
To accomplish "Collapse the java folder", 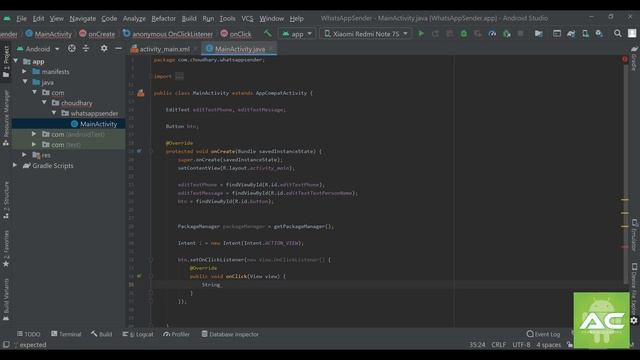I will pyautogui.click(x=25, y=82).
